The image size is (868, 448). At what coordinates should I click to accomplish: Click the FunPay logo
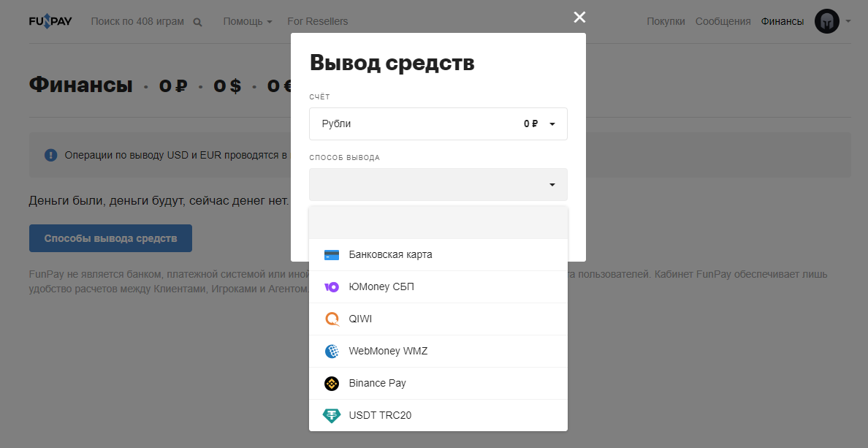(x=50, y=20)
